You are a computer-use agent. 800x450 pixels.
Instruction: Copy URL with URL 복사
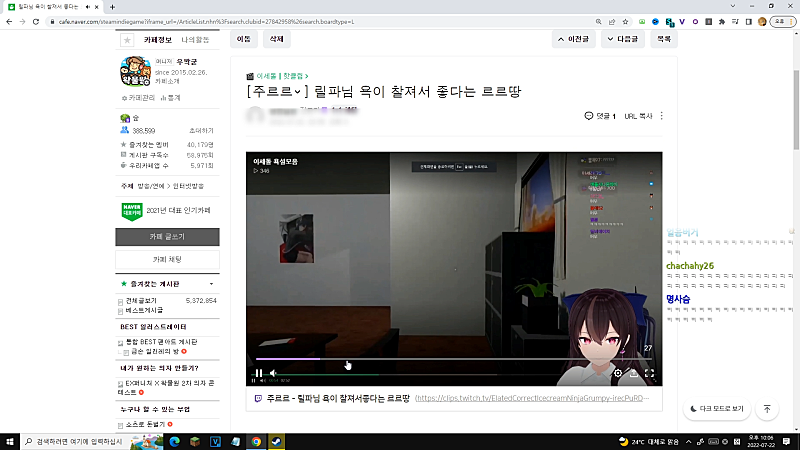[638, 116]
